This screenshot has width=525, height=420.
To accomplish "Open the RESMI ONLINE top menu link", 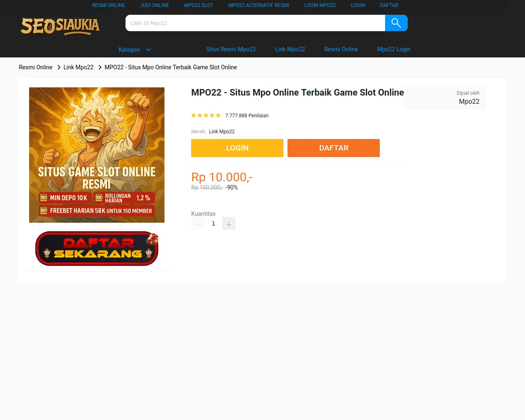I will tap(108, 5).
